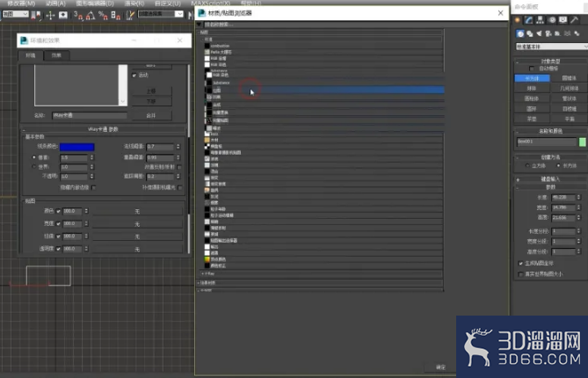This screenshot has width=588, height=378.
Task: Click the 顶点颜色 map icon
Action: (x=207, y=259)
